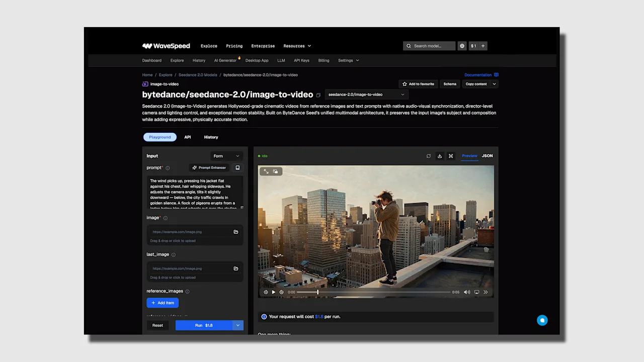
Task: Open the seedance-2.0/image-to-video model variant dropdown
Action: (x=366, y=95)
